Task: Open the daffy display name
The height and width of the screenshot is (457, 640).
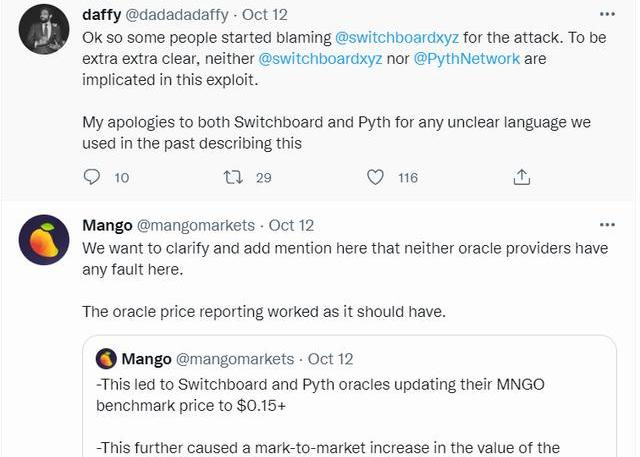Action: (102, 15)
